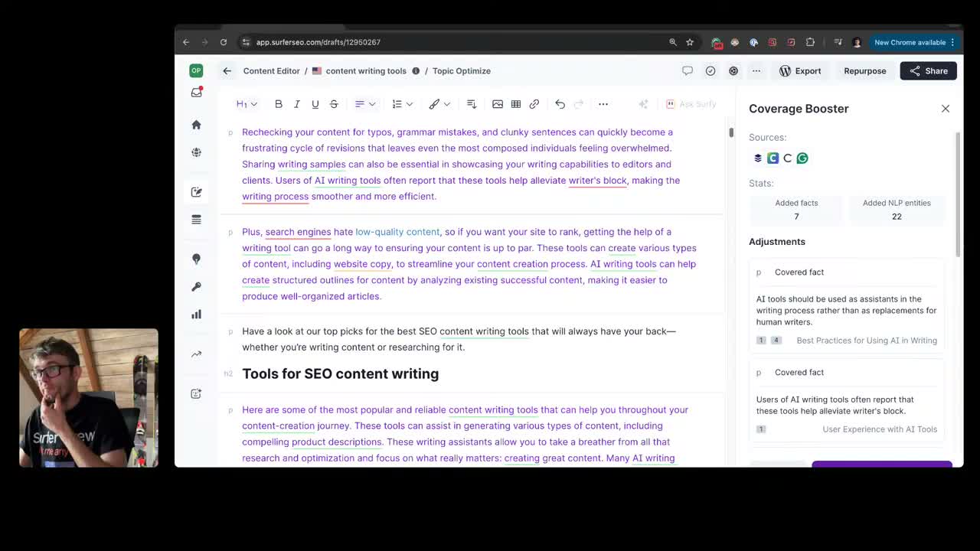Undo the last edit

click(x=560, y=104)
